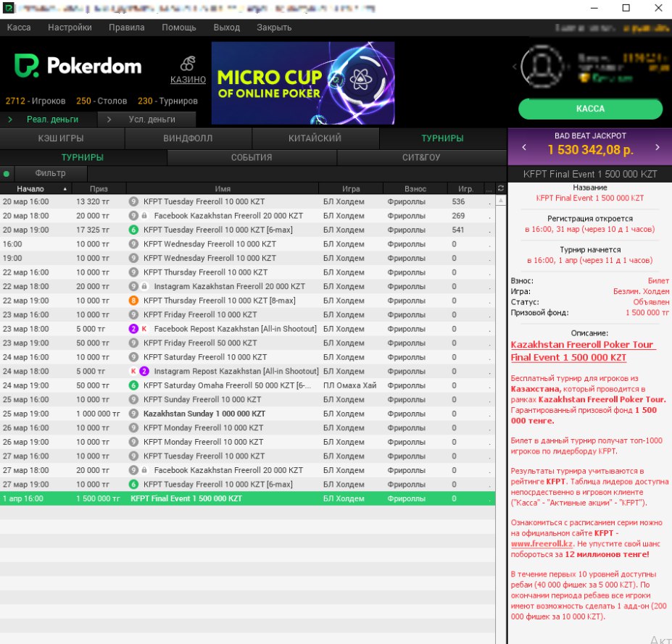Click the green КАССА button
This screenshot has width=672, height=644.
point(590,109)
